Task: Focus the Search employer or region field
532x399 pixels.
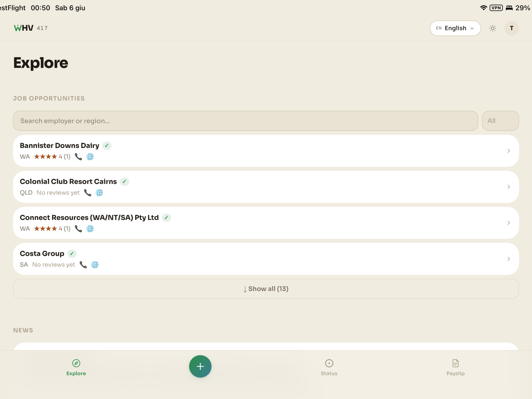Action: click(x=245, y=121)
